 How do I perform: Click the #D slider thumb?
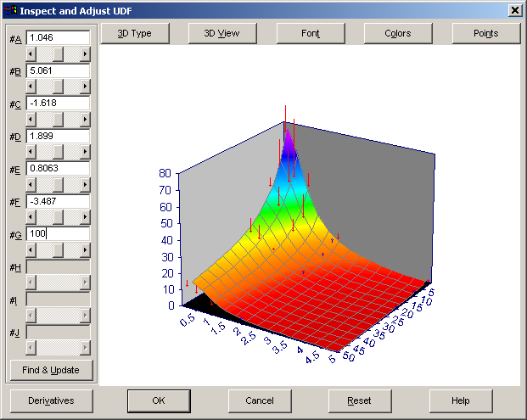[58, 152]
